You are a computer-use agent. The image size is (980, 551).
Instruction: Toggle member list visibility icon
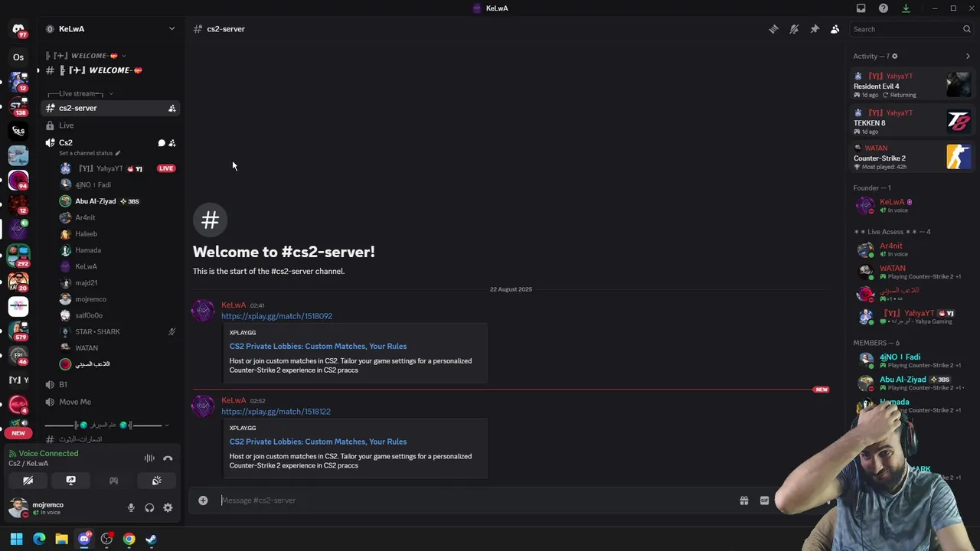[x=835, y=29]
